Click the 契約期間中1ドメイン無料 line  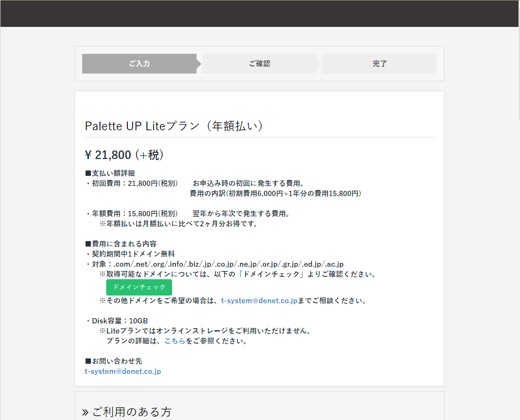coord(130,254)
